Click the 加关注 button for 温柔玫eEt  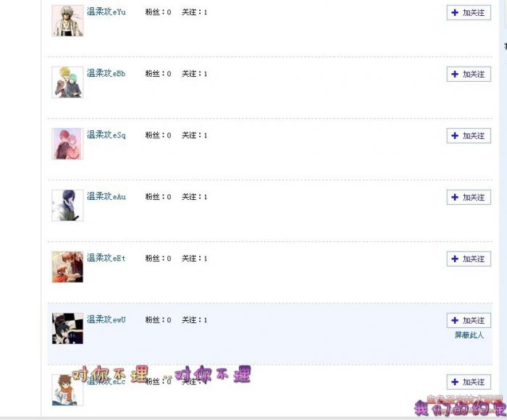tap(469, 259)
